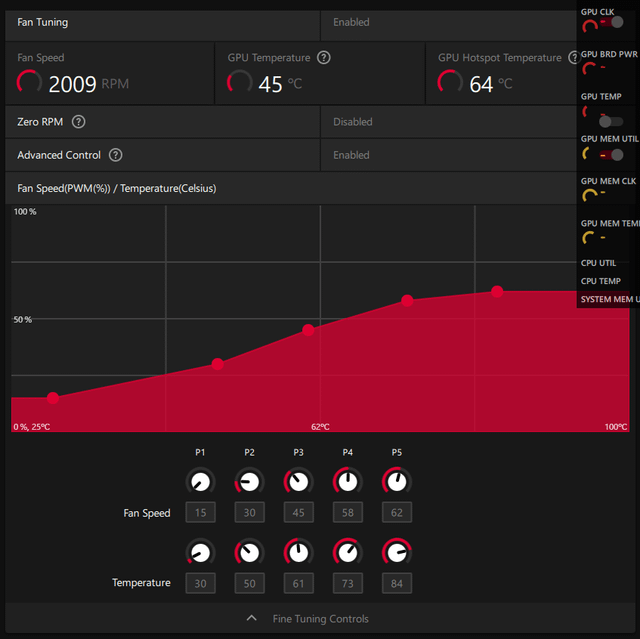Click the Zero RPM help icon
The width and height of the screenshot is (640, 639).
pos(78,122)
